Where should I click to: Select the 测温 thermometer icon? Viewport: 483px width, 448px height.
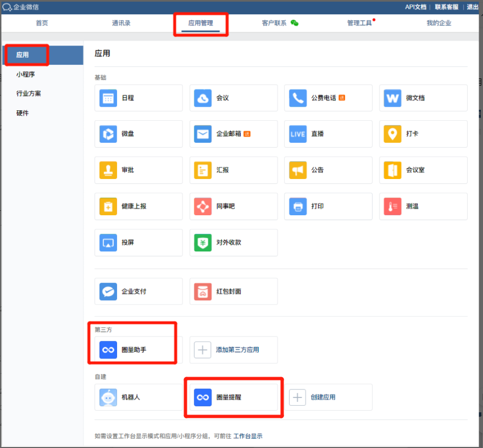392,206
